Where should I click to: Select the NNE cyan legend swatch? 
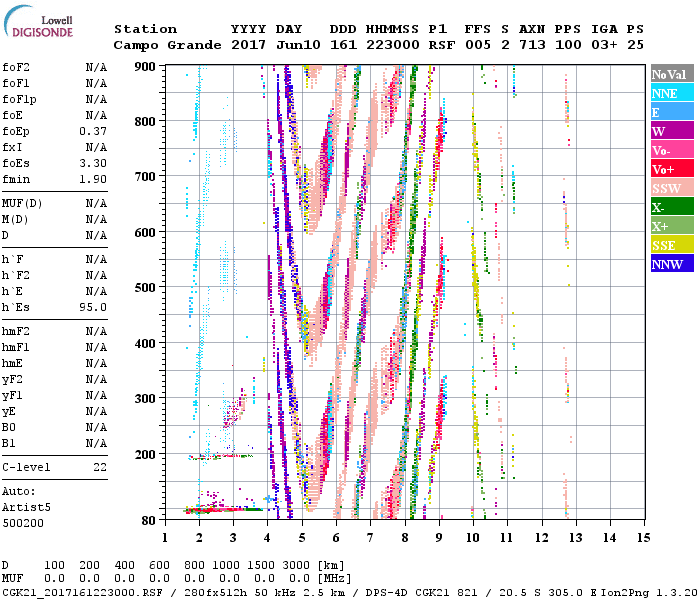[x=672, y=93]
